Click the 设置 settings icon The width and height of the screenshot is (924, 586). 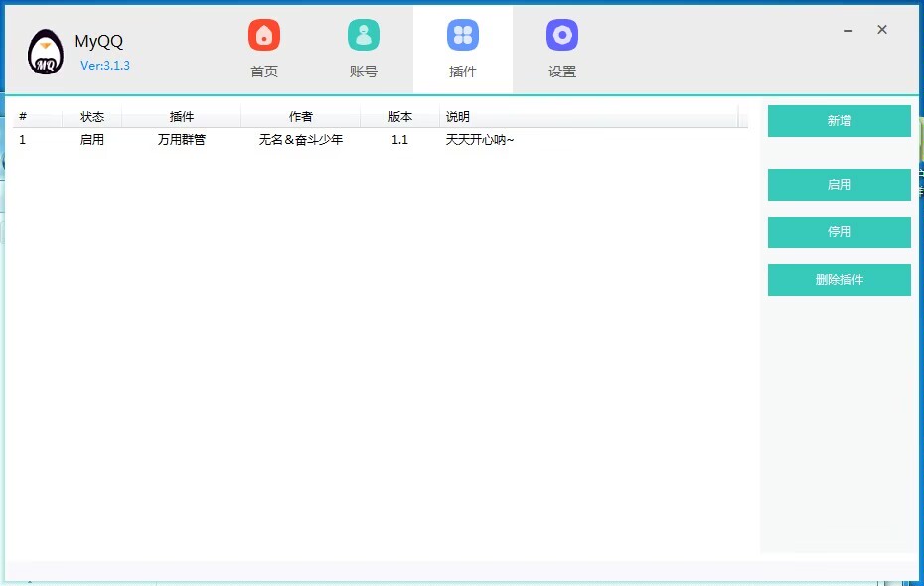pyautogui.click(x=561, y=33)
